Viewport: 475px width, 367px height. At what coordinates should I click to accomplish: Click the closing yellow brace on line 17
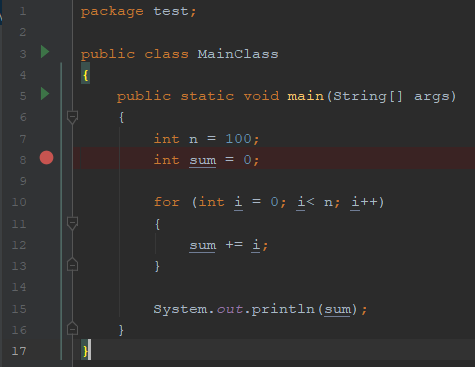tap(85, 351)
